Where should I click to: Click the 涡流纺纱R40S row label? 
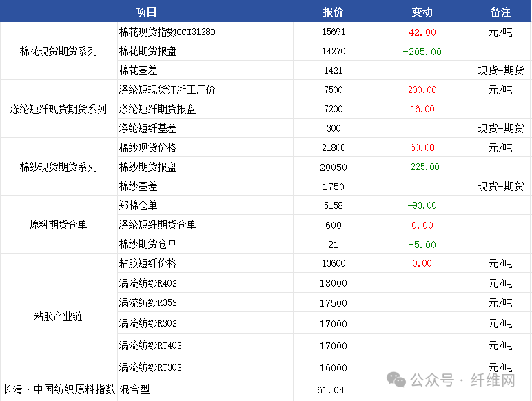click(x=148, y=283)
